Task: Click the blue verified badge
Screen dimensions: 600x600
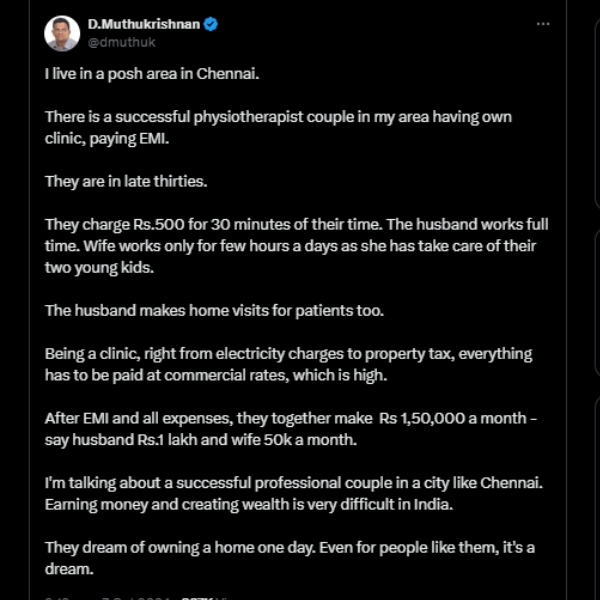Action: click(x=212, y=24)
